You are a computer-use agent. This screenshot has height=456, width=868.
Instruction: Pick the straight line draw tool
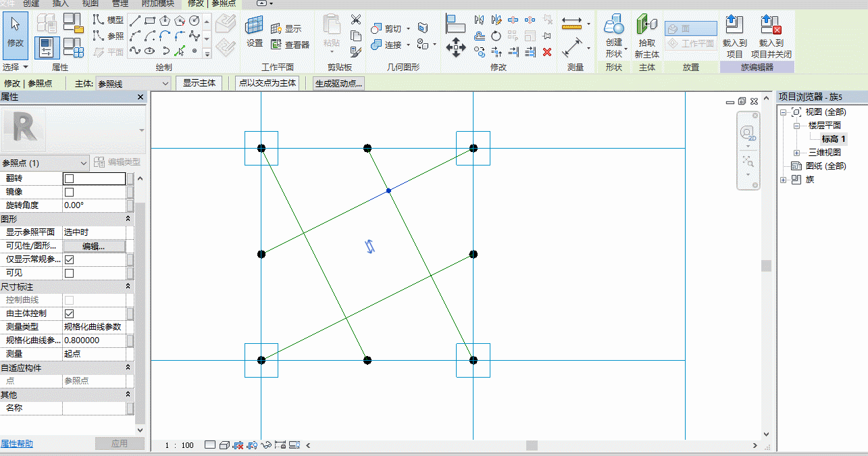pos(135,20)
